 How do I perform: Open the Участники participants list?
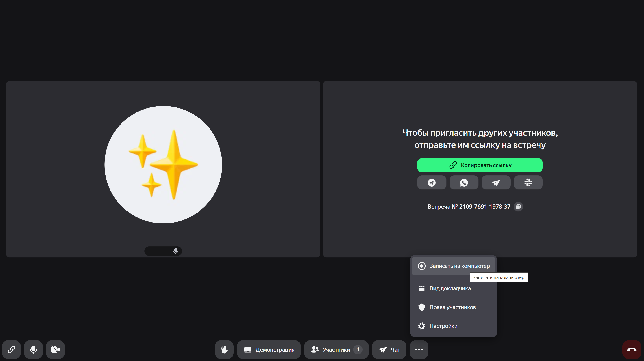tap(336, 349)
